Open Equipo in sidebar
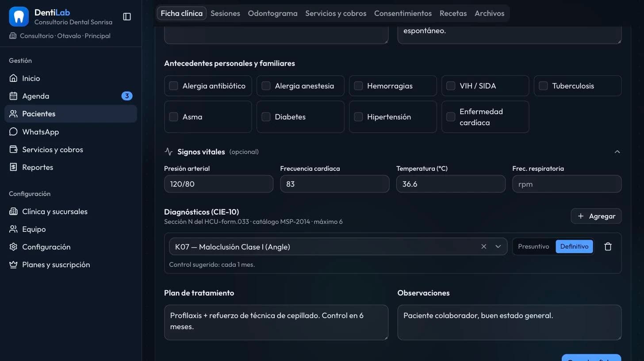The image size is (644, 361). pos(71,229)
